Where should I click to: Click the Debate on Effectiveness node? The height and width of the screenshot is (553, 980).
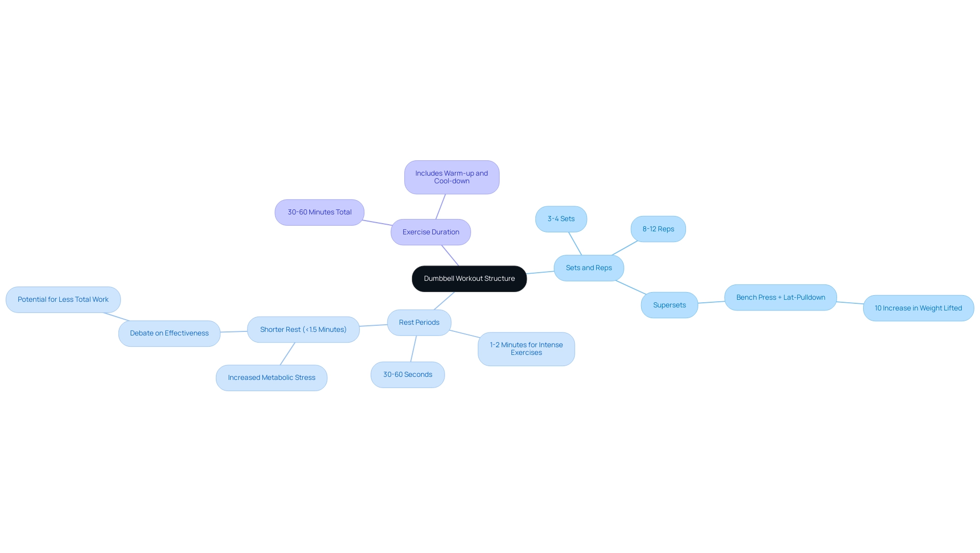coord(169,333)
